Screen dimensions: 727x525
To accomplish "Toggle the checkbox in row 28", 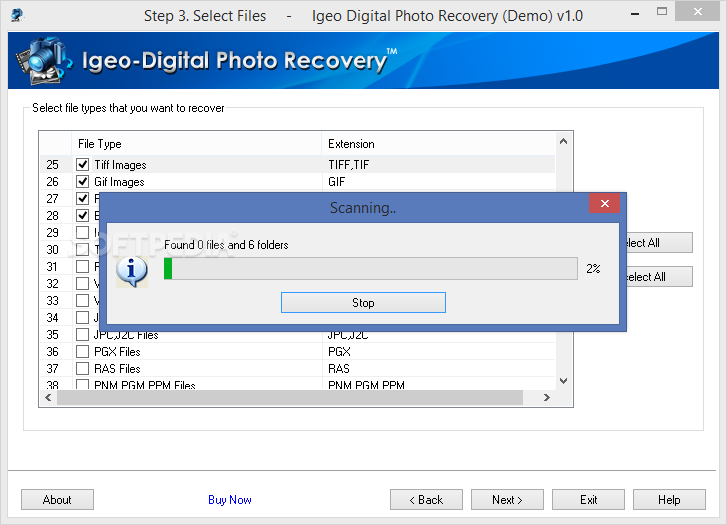I will [83, 216].
